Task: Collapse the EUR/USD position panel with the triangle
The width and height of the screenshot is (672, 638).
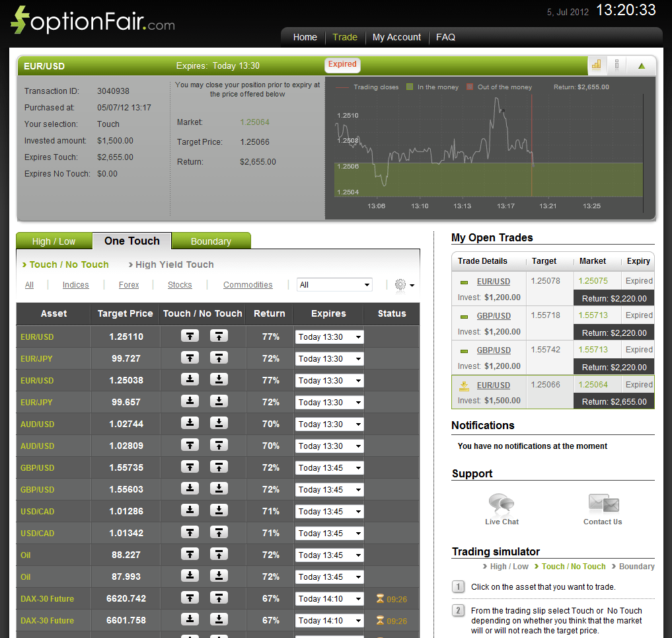Action: [x=642, y=65]
